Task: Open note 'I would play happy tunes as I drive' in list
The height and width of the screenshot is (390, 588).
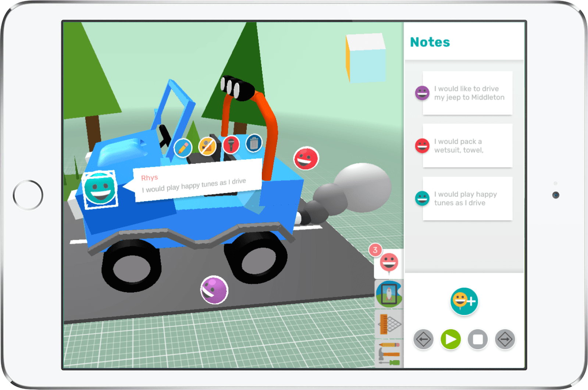Action: 467,199
